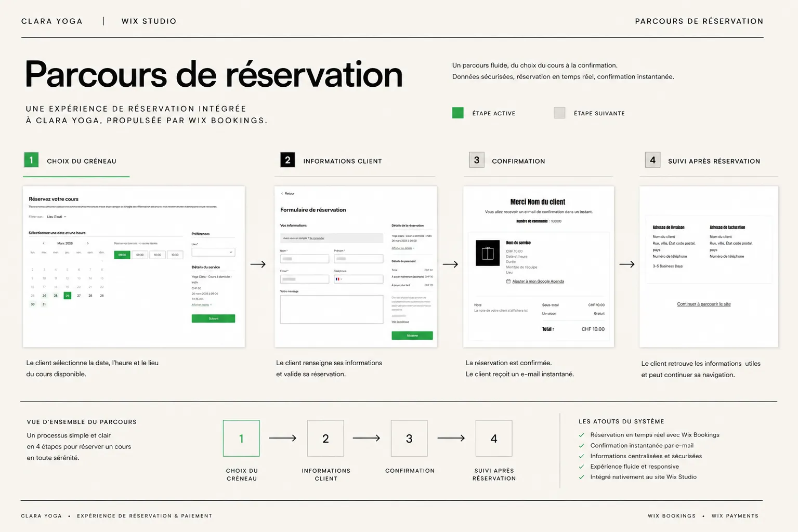Click the Retour back chevron
Viewport: 798px width, 532px height.
[282, 193]
